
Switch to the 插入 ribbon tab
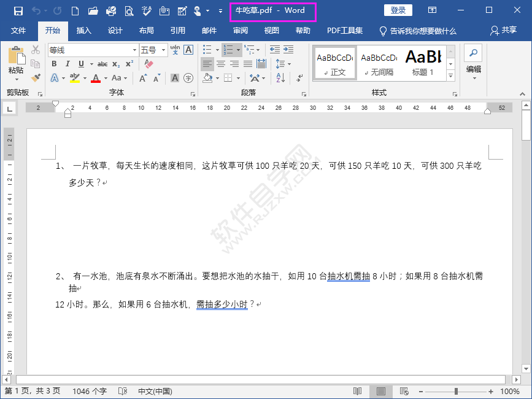click(x=83, y=31)
